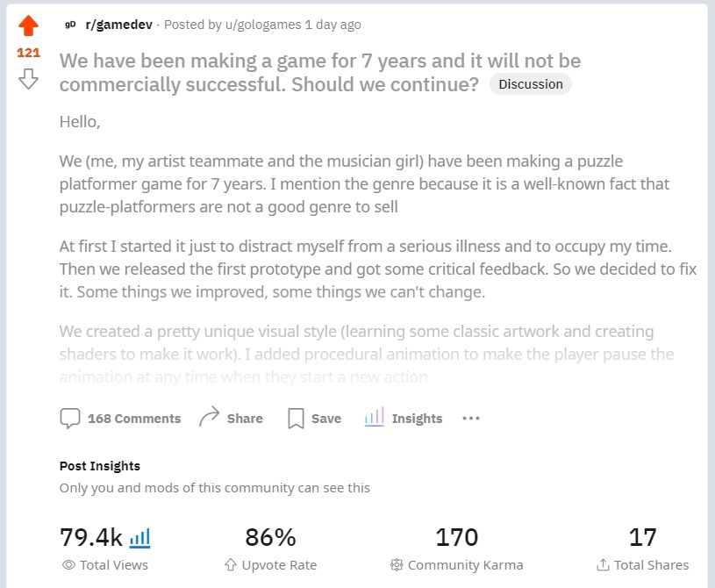This screenshot has height=588, width=715.
Task: Open the three-dot more options menu
Action: [471, 419]
